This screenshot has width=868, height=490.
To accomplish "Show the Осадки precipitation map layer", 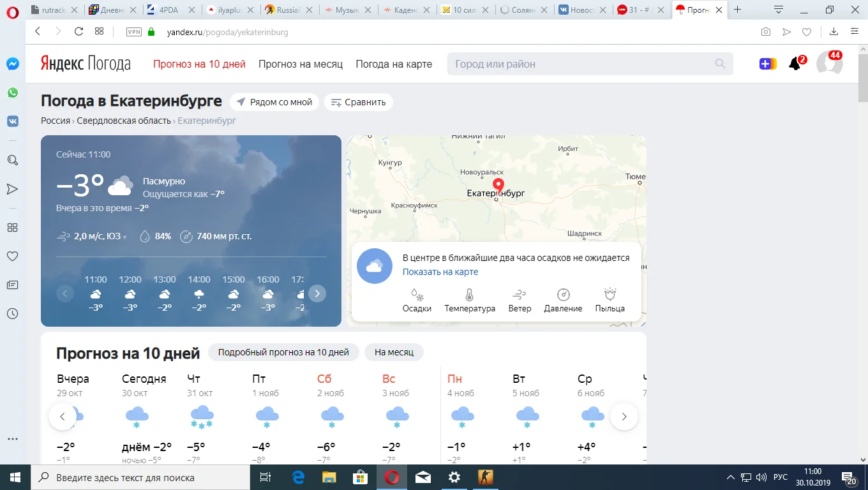I will pos(417,300).
